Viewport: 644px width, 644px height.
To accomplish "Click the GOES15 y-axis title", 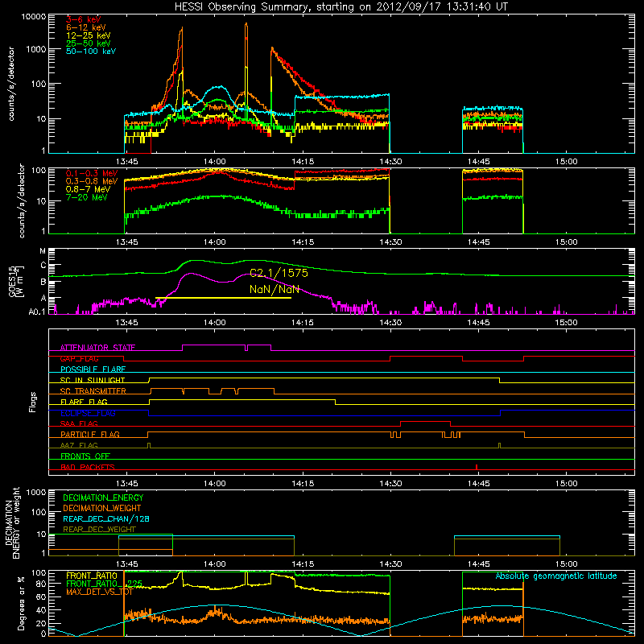I will click(13, 282).
